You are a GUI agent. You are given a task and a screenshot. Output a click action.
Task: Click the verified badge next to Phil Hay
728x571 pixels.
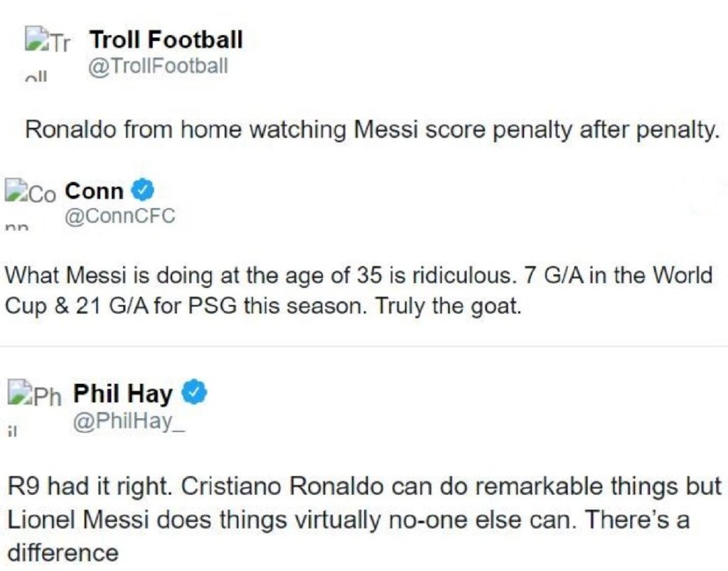(194, 392)
